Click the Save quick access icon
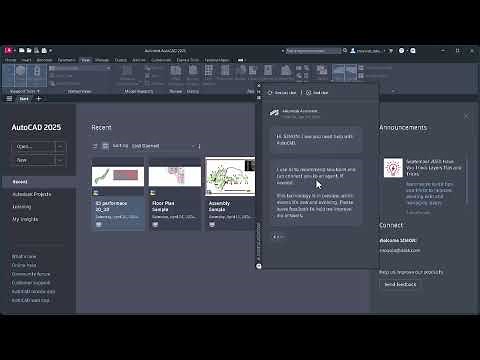 (x=37, y=51)
